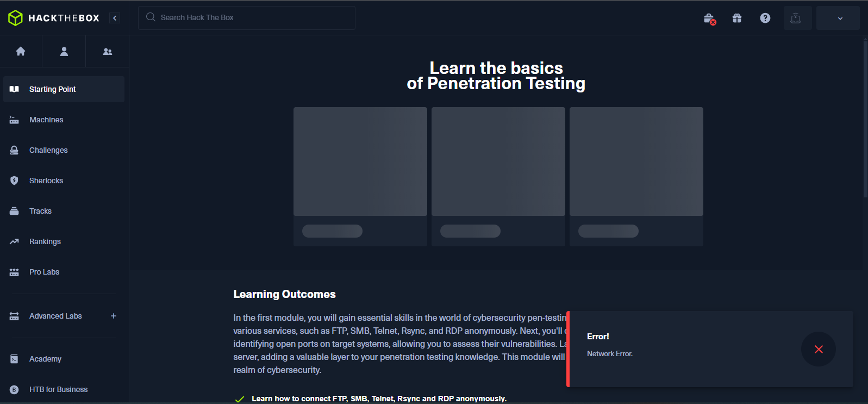Open Pro Labs in the sidebar
This screenshot has height=404, width=868.
(64, 272)
